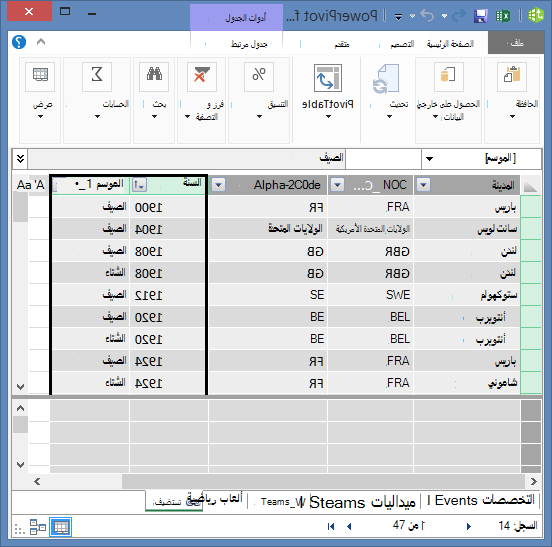
Task: Open the City (المدينة) column filter dropdown
Action: coord(424,184)
